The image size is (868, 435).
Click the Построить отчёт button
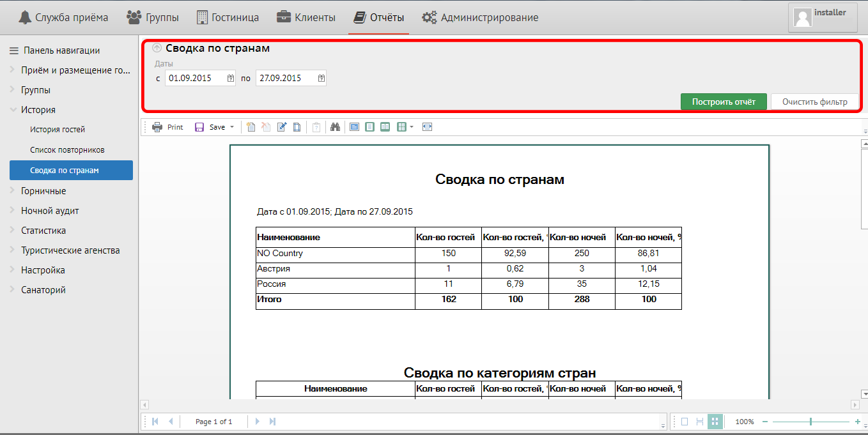(723, 102)
